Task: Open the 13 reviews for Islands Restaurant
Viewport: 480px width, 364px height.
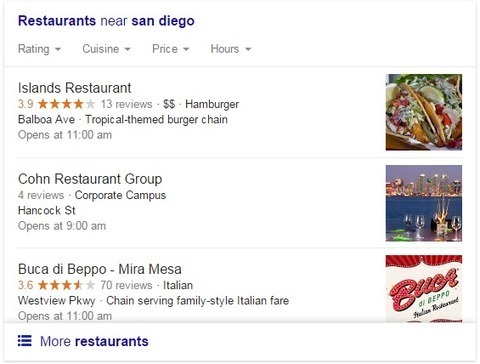Action: point(126,104)
